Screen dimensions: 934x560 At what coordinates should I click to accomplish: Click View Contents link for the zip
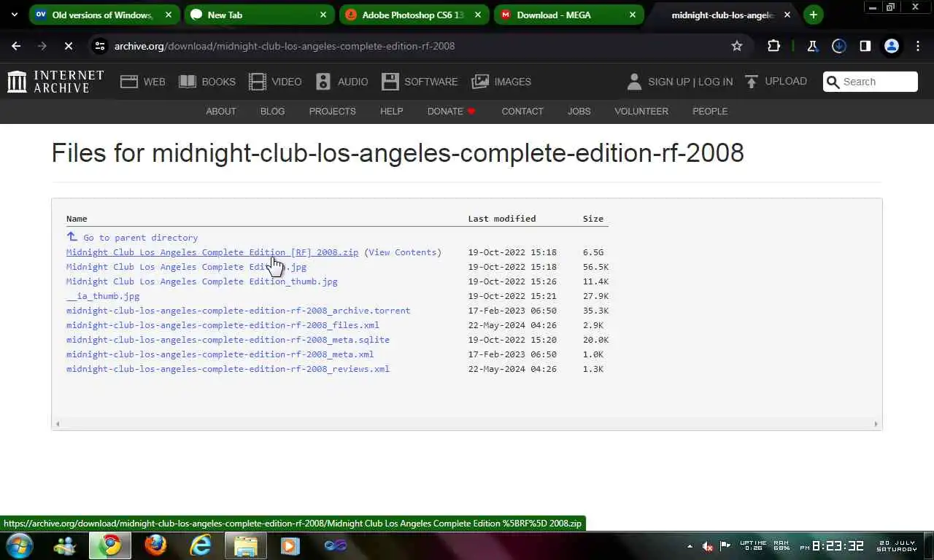coord(403,252)
